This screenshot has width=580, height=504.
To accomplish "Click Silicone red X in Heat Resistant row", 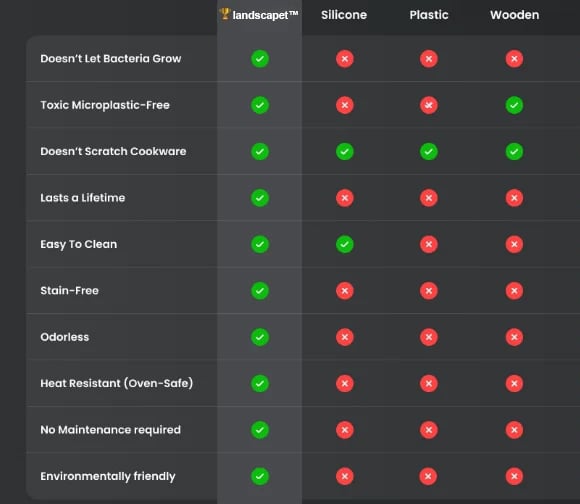I will click(x=345, y=383).
